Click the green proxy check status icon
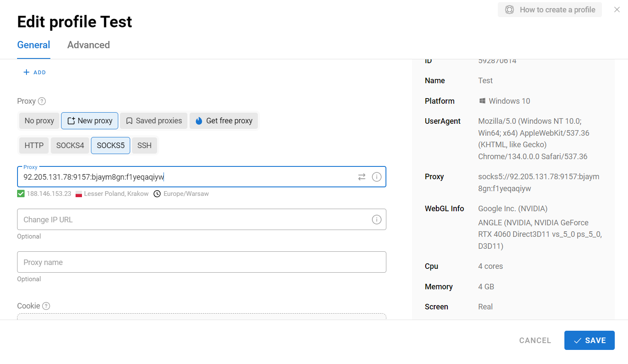The image size is (628, 364). click(x=21, y=194)
